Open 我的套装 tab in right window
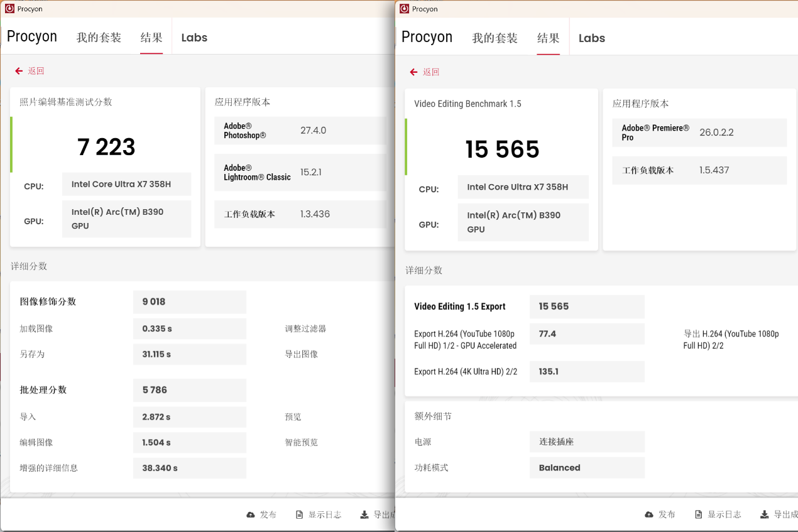The width and height of the screenshot is (798, 532). (495, 38)
